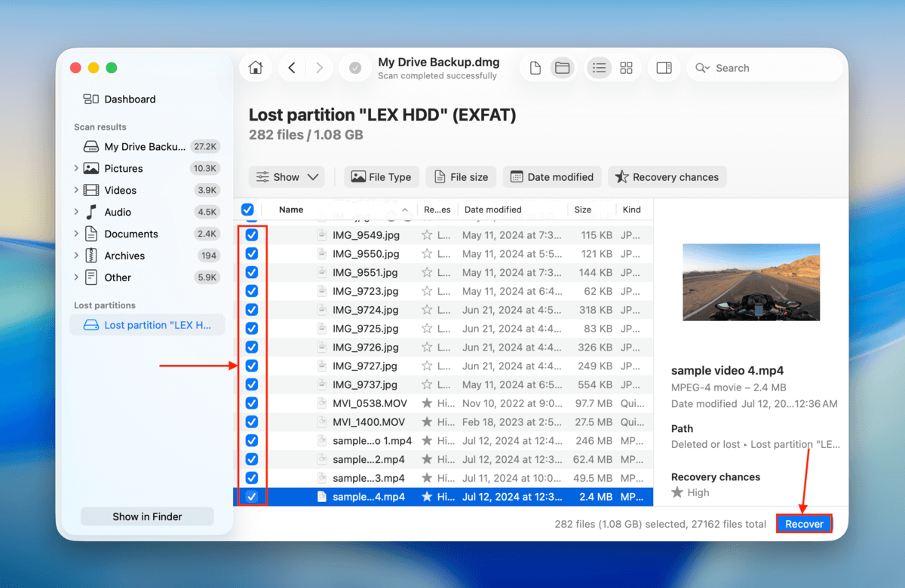
Task: Open the Audio scan results category
Action: (117, 212)
